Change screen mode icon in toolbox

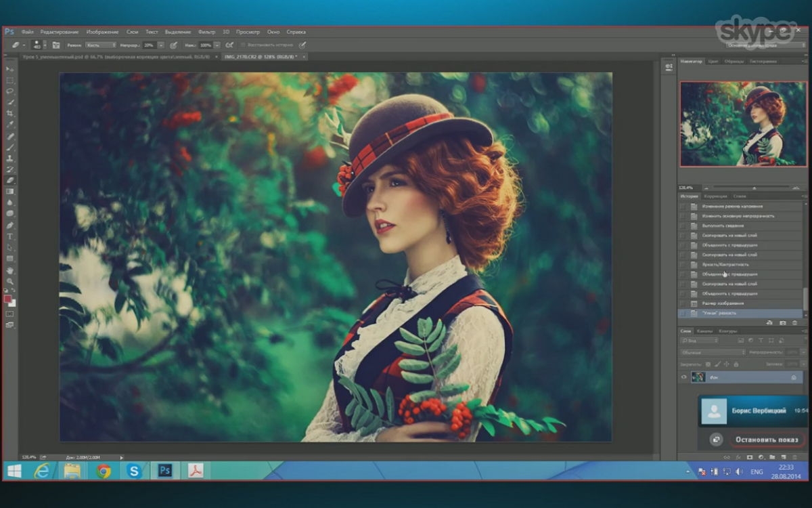(10, 324)
